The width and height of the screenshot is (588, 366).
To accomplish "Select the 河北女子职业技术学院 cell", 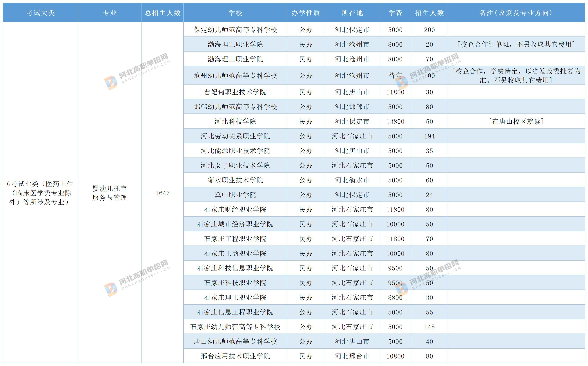I will pyautogui.click(x=235, y=165).
